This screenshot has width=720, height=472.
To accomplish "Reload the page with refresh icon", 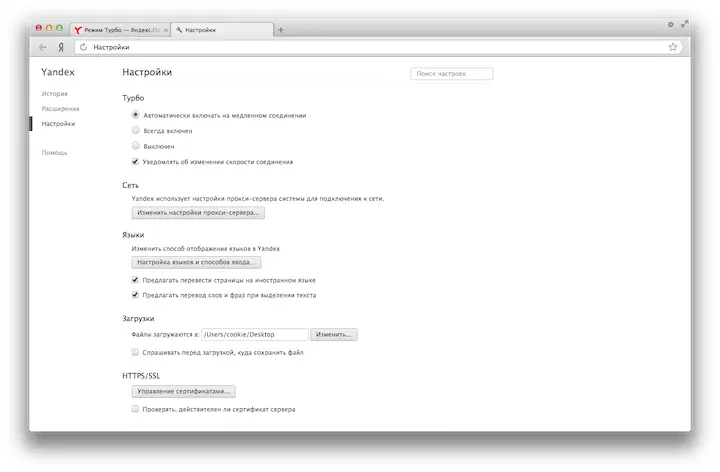I will coord(83,47).
